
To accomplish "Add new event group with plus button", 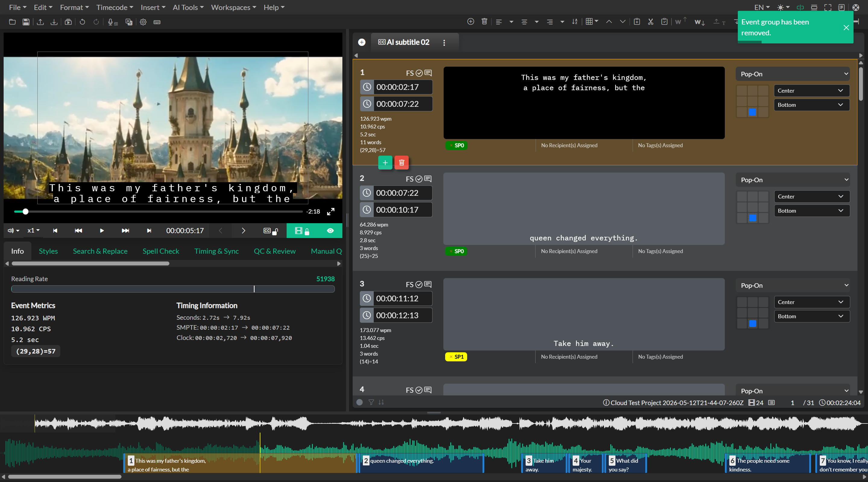I will (362, 42).
